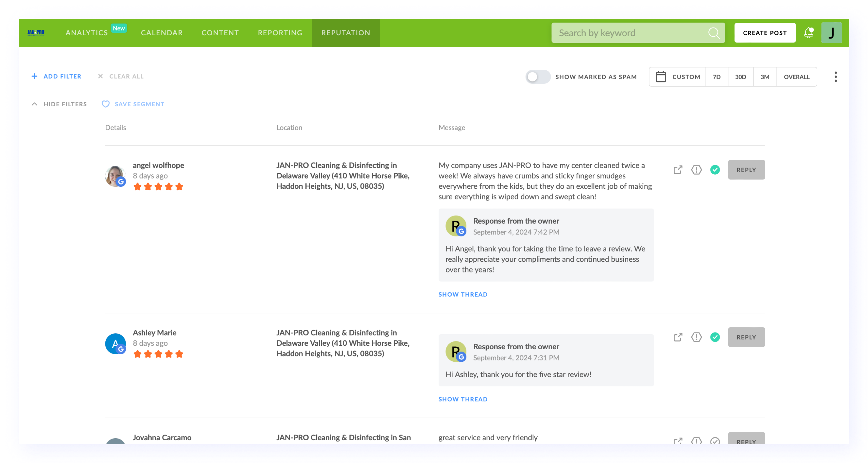Click the plus icon for Add Filter

(x=34, y=76)
